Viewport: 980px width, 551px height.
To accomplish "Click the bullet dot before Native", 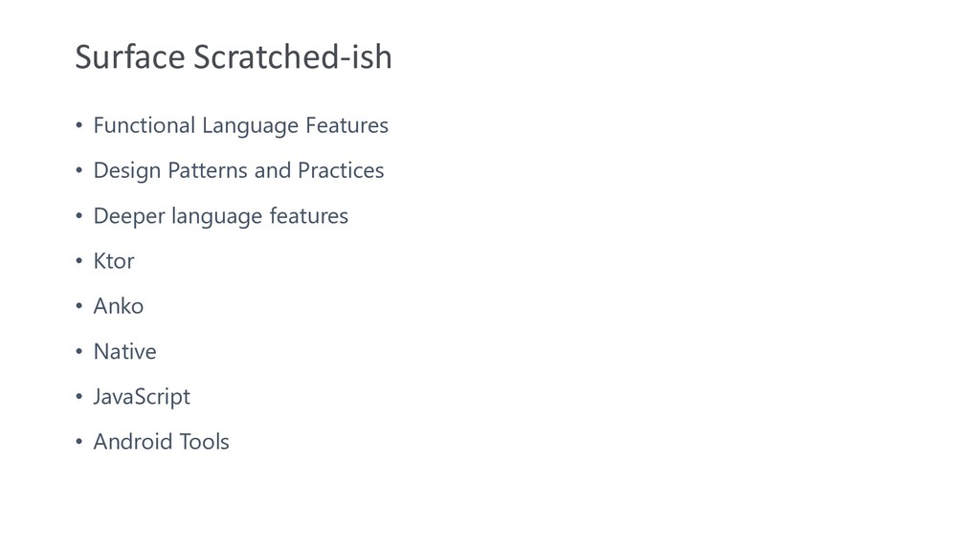I will [x=78, y=352].
